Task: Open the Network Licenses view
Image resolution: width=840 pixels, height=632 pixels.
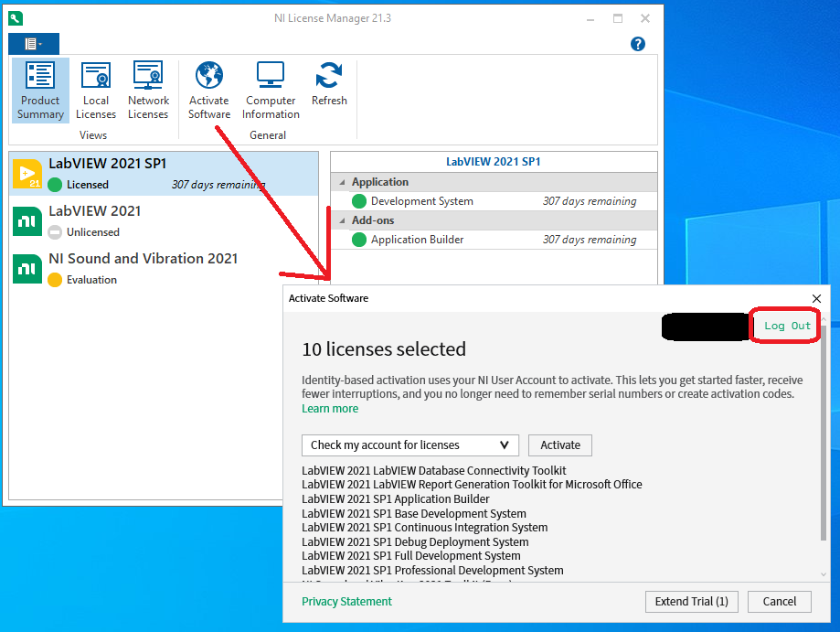Action: coord(148,91)
